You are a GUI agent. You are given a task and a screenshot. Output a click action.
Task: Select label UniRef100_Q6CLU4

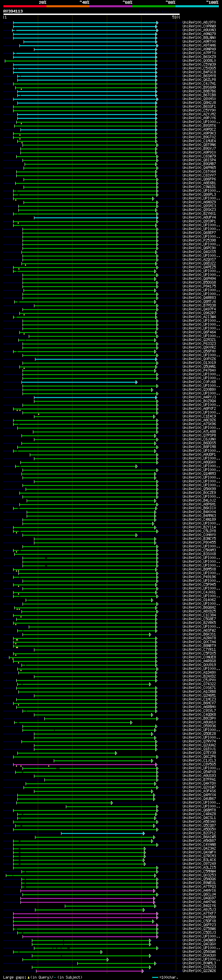pyautogui.click(x=199, y=894)
